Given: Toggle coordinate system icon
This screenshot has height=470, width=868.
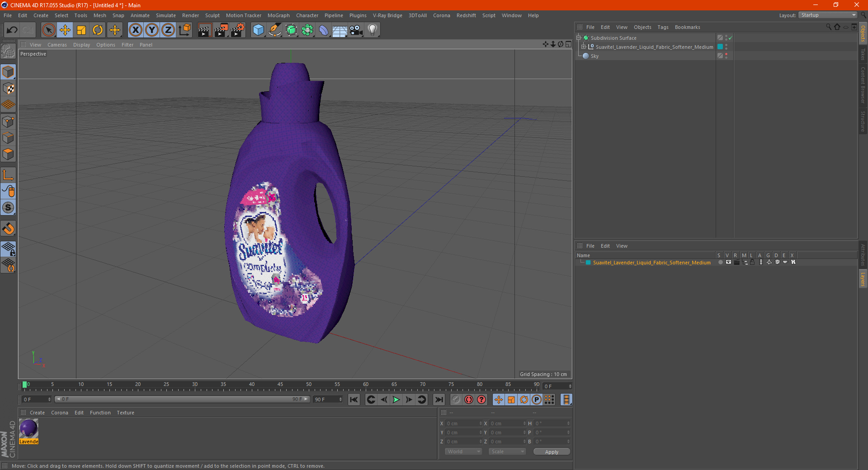Looking at the screenshot, I should tap(184, 30).
